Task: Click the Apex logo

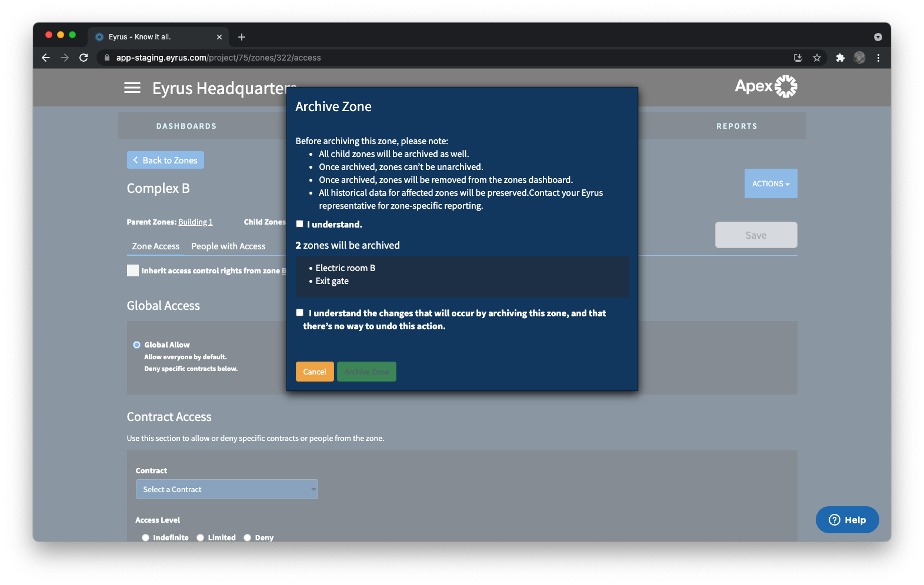Action: click(766, 86)
